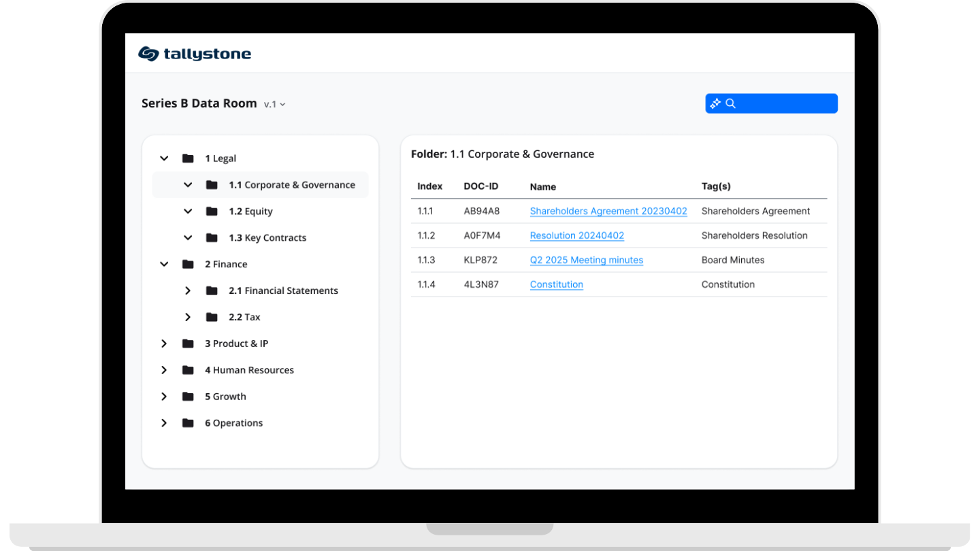Collapse the 1 Legal folder chevron
The width and height of the screenshot is (980, 551).
pyautogui.click(x=164, y=158)
